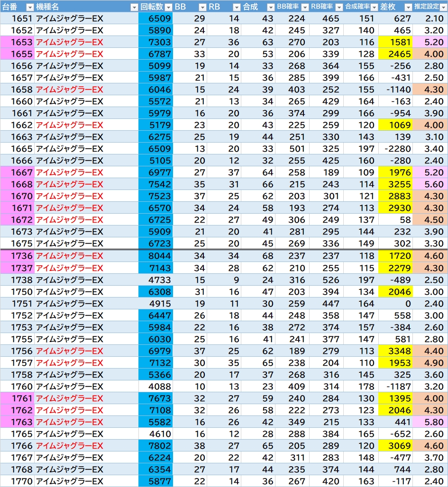
Task: Select machine number cell 1737
Action: click(x=17, y=268)
